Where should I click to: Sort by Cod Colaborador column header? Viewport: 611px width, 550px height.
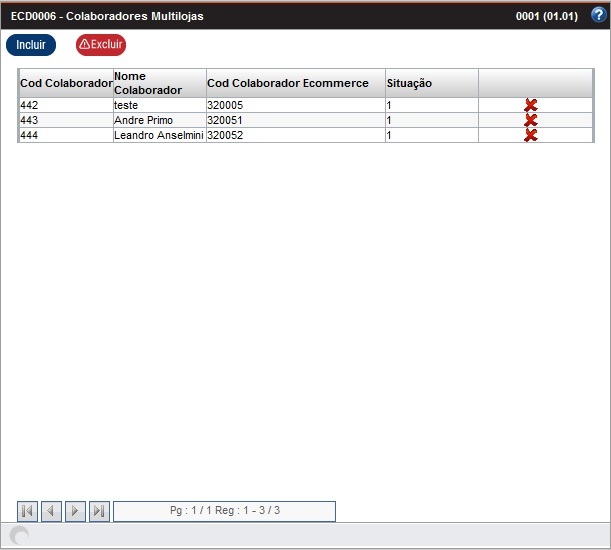(x=66, y=83)
